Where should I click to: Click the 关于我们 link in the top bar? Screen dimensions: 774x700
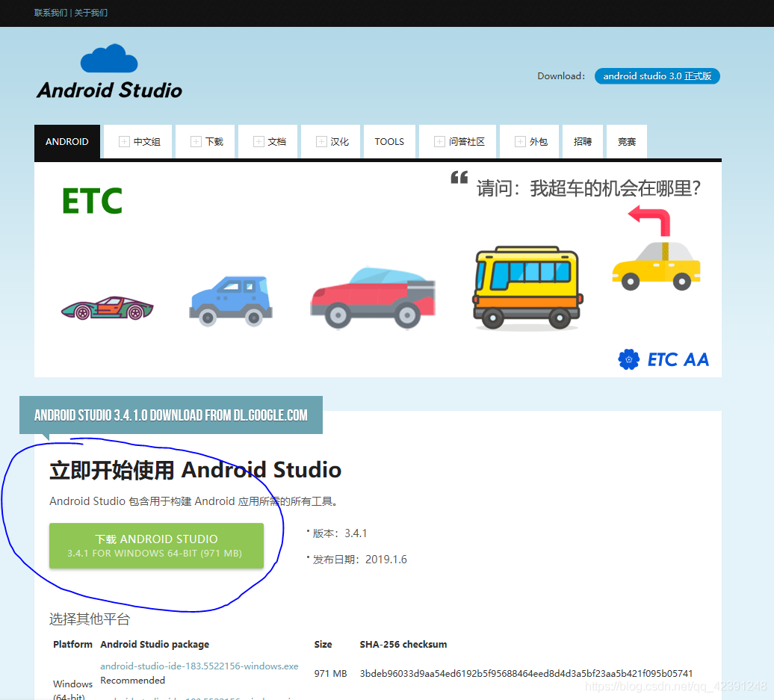pyautogui.click(x=90, y=13)
